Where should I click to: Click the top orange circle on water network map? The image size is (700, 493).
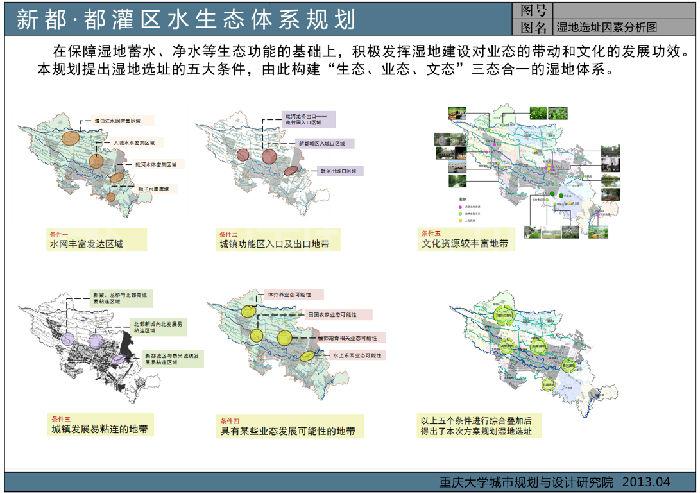pyautogui.click(x=69, y=140)
